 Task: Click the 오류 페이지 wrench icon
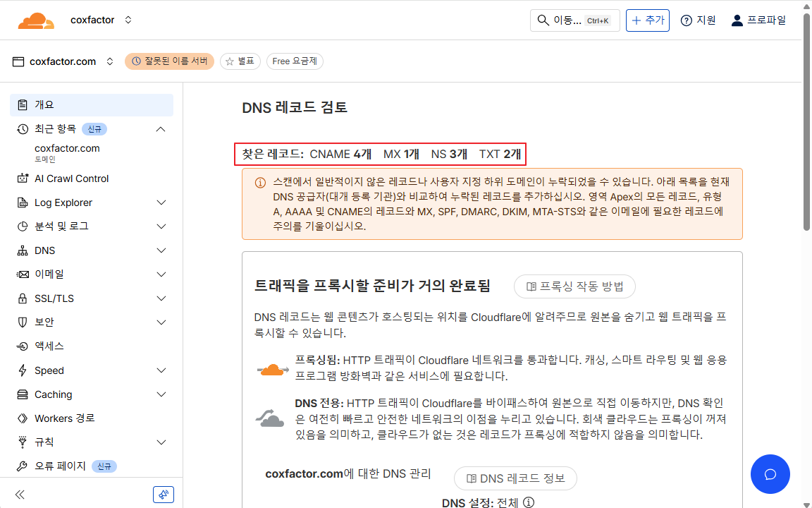pyautogui.click(x=23, y=466)
